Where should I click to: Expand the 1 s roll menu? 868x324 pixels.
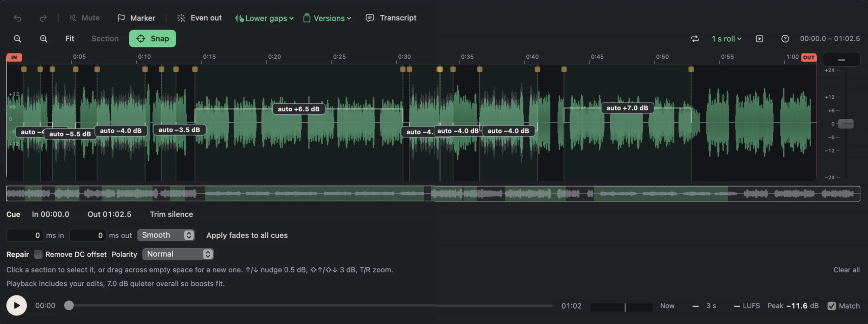coord(726,39)
